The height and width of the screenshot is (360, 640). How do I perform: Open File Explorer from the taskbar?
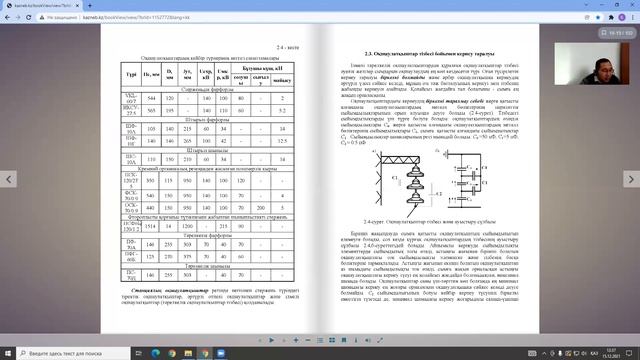[188, 353]
